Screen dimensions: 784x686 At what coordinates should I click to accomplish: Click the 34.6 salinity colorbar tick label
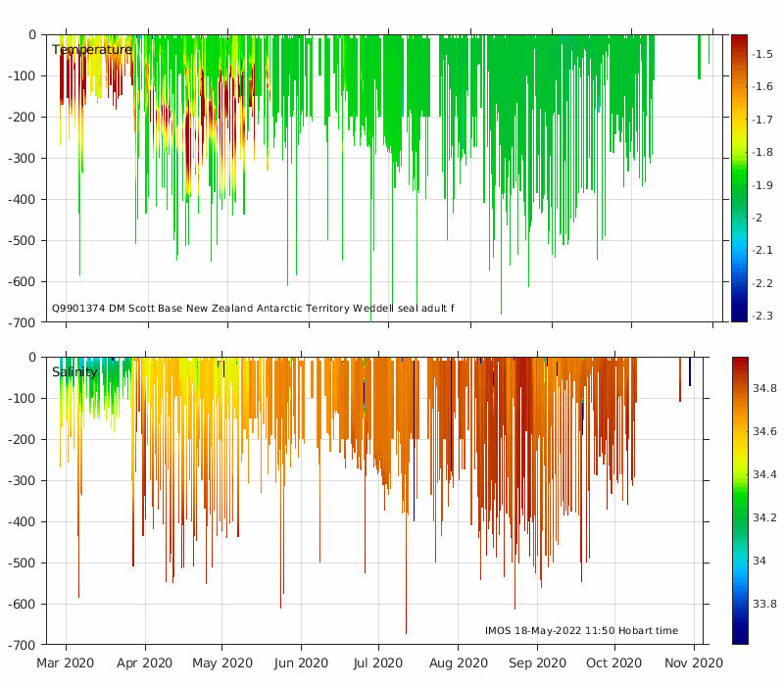pyautogui.click(x=765, y=431)
